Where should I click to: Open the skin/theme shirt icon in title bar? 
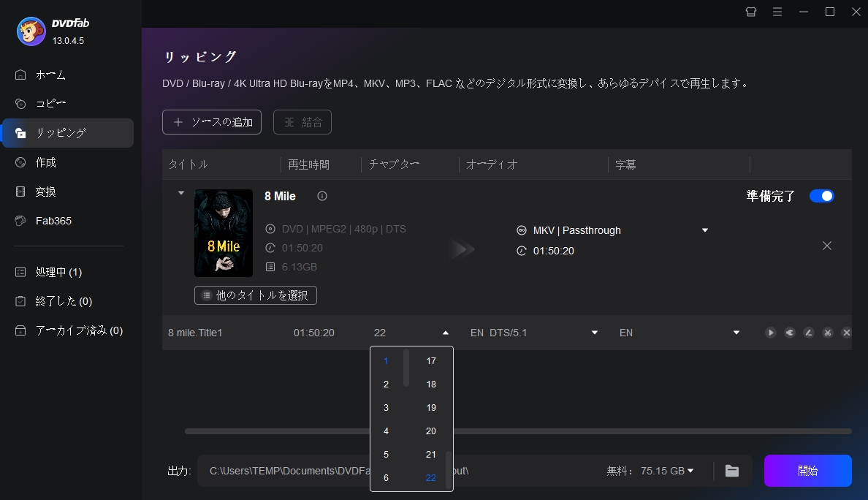(750, 12)
